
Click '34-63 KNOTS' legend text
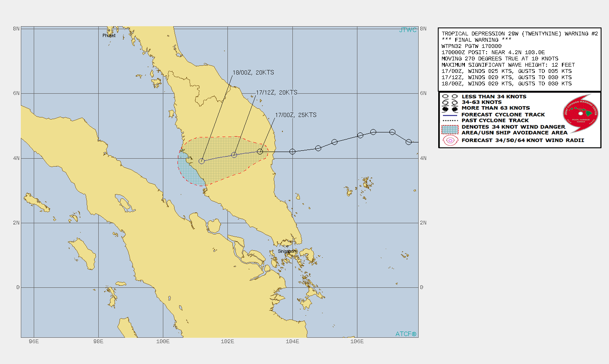click(482, 102)
